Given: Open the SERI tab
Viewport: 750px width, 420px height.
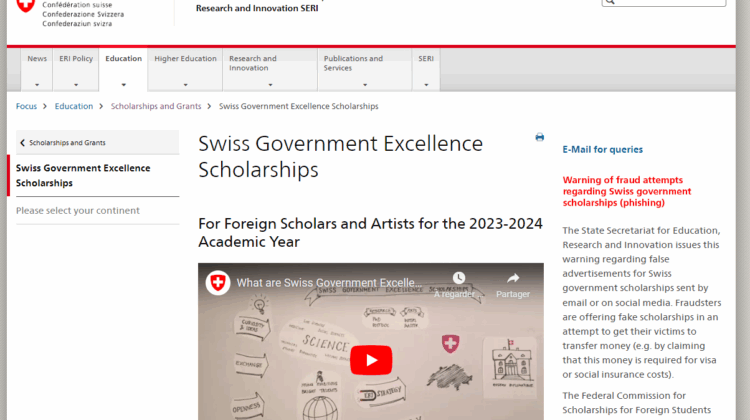Looking at the screenshot, I should click(426, 69).
